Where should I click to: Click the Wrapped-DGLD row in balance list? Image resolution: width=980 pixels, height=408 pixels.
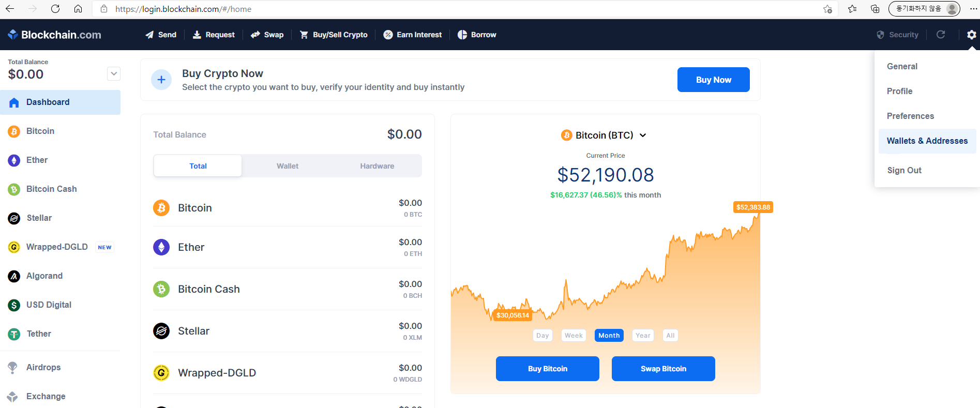click(288, 373)
